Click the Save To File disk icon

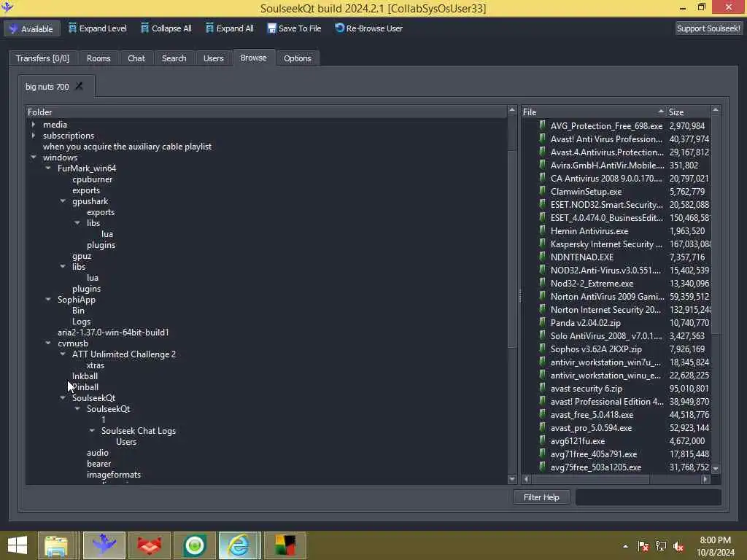(x=271, y=28)
